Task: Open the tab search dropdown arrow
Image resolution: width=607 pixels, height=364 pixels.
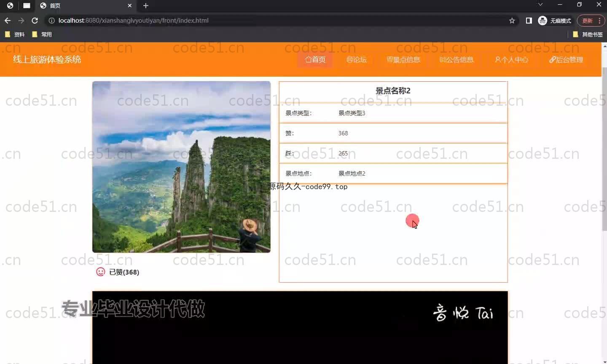Action: tap(540, 5)
